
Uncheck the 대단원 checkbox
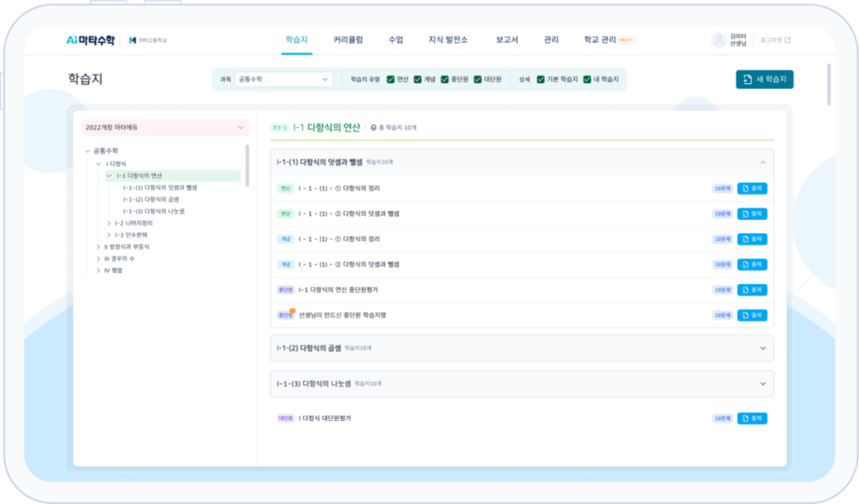pyautogui.click(x=477, y=80)
